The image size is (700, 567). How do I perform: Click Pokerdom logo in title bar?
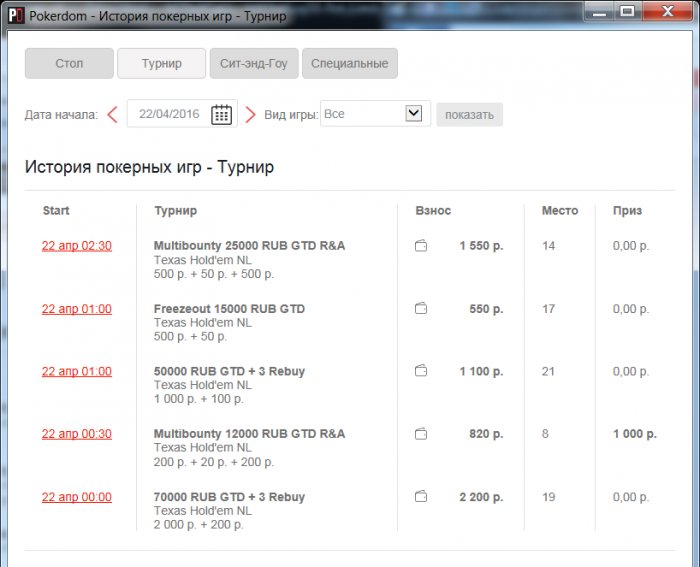16,16
